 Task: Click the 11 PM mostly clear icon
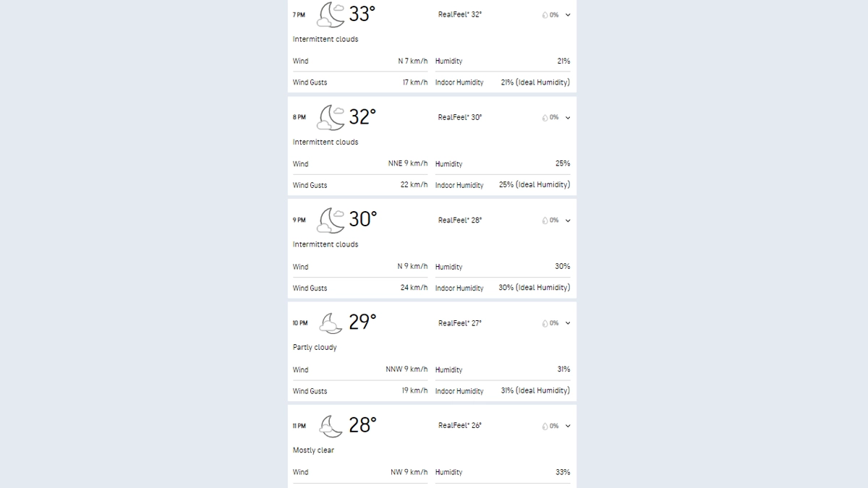click(x=331, y=426)
